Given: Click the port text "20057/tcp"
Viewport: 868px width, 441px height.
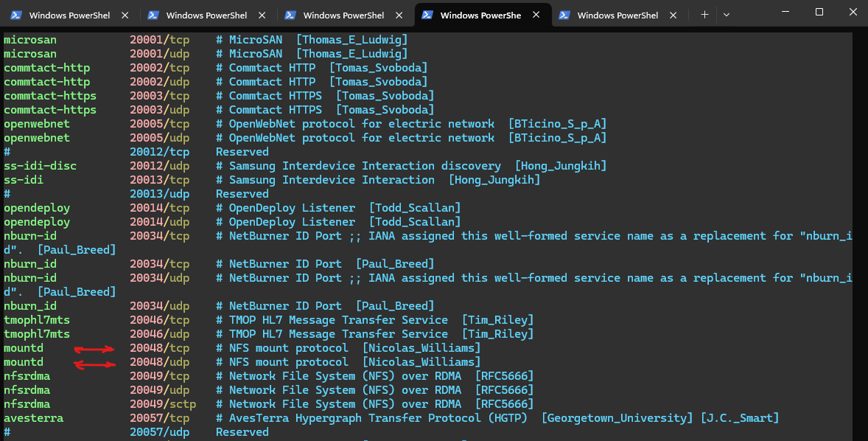Looking at the screenshot, I should (x=159, y=418).
